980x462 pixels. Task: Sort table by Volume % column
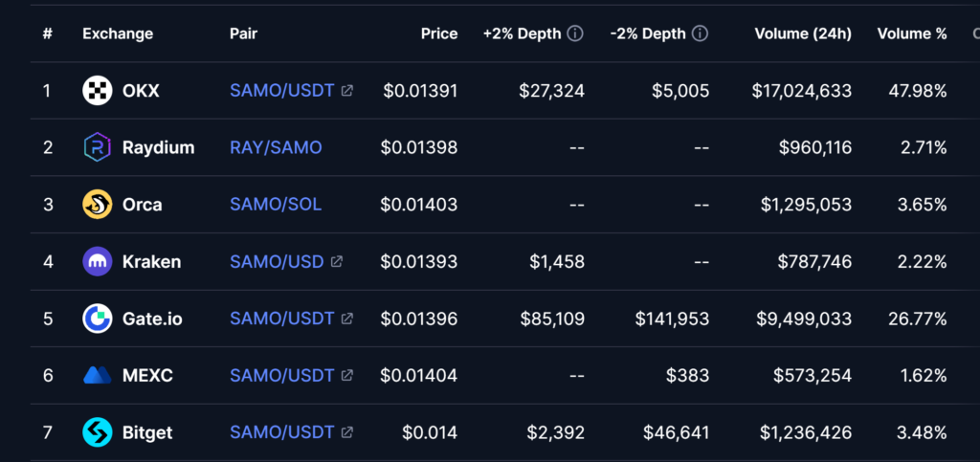click(911, 33)
